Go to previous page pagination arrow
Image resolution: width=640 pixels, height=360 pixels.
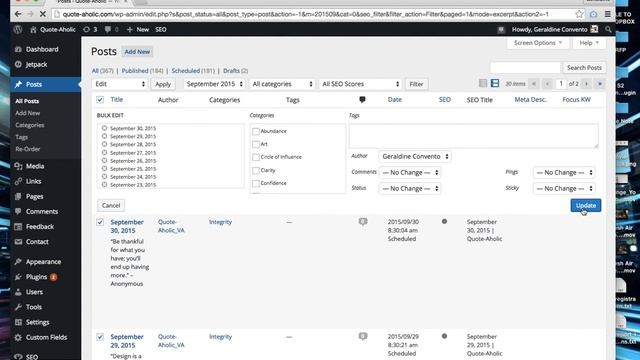tap(547, 84)
